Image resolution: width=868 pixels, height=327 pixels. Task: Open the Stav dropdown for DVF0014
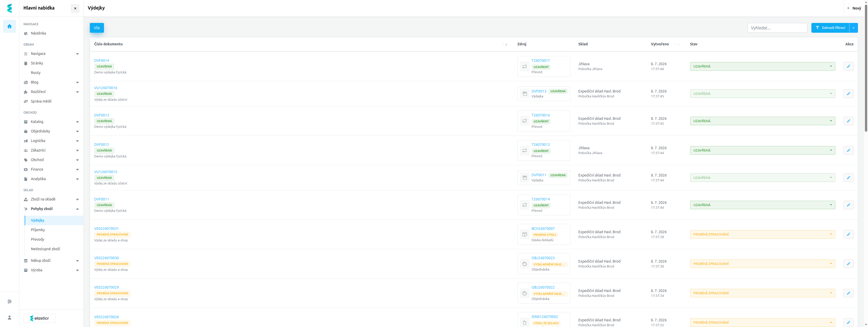point(762,66)
